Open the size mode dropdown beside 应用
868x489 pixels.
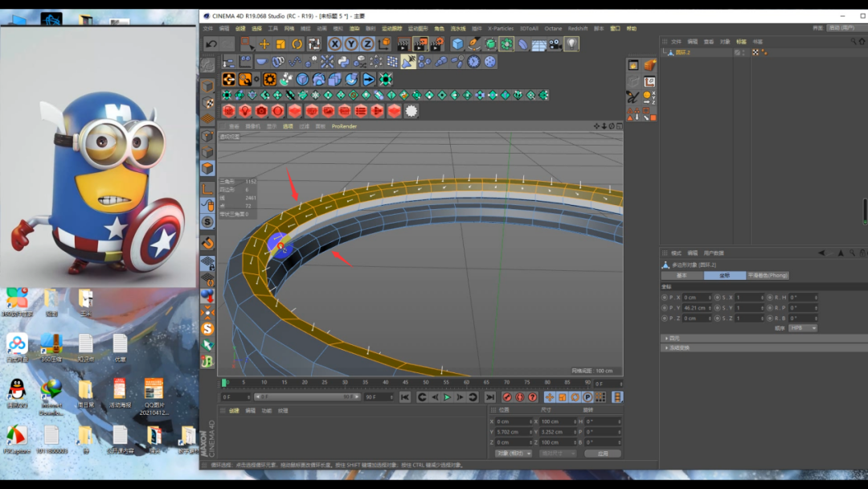pos(558,454)
